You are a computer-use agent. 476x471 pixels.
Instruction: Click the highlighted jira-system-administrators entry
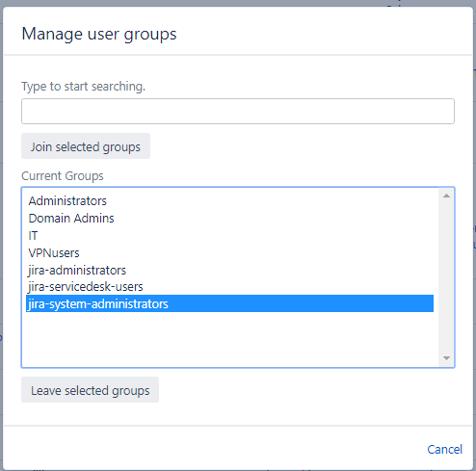click(229, 303)
